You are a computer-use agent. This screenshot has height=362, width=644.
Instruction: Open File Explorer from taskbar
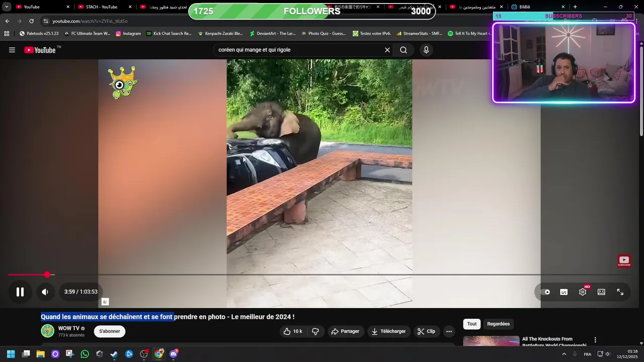pos(40,354)
